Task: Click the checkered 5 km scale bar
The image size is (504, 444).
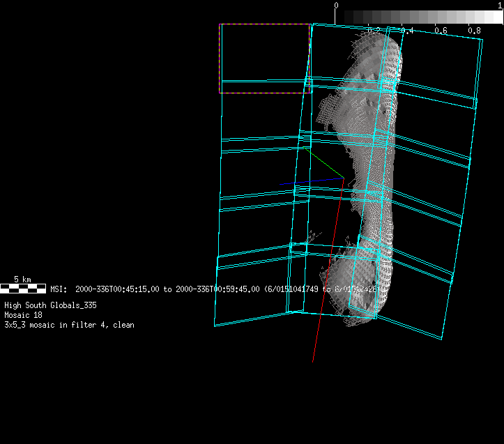Action: pos(23,288)
